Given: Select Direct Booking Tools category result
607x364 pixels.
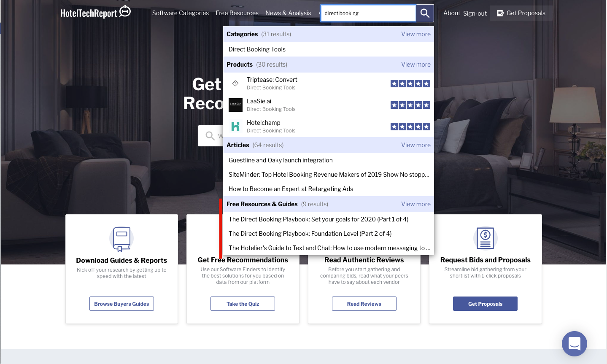Looking at the screenshot, I should click(x=329, y=49).
